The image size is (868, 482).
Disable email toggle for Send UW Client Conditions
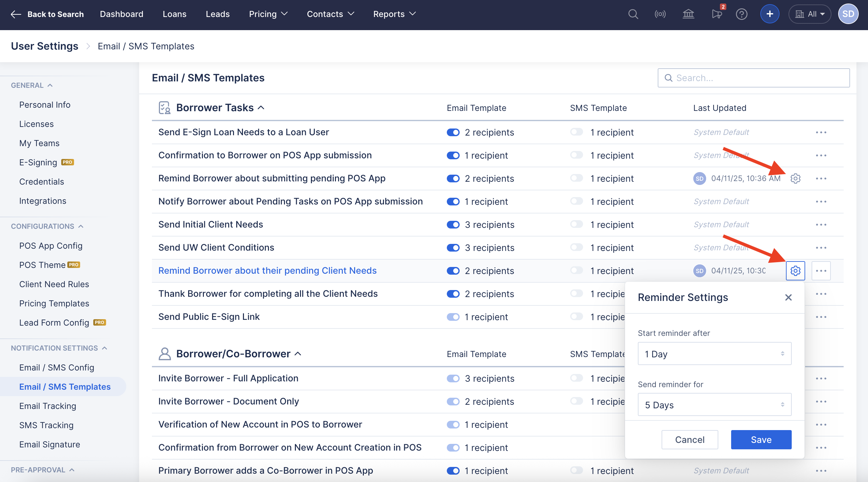pyautogui.click(x=453, y=248)
